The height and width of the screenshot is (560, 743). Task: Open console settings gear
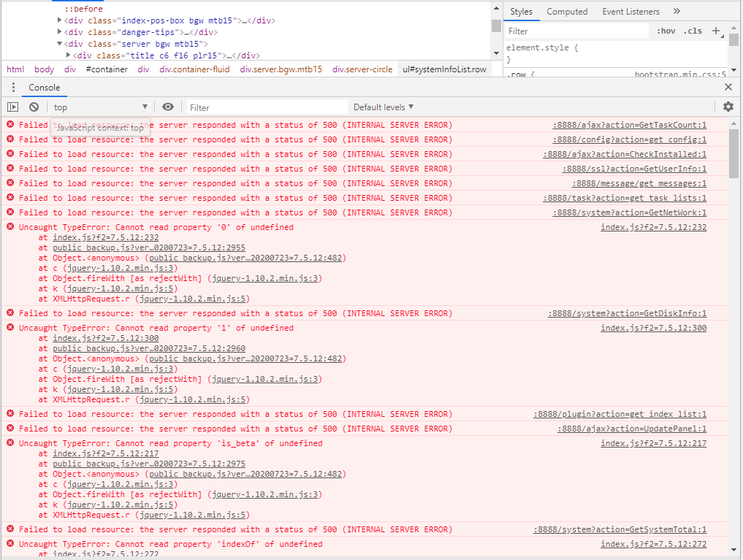[x=728, y=107]
